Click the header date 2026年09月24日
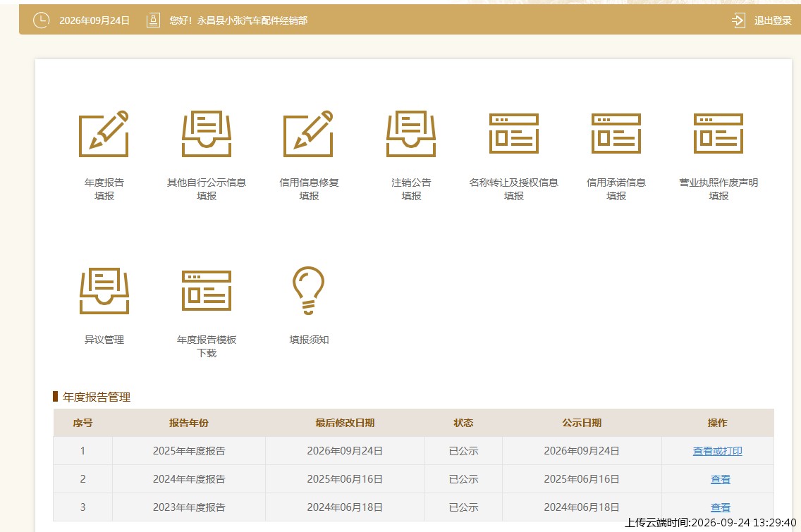 tap(94, 20)
